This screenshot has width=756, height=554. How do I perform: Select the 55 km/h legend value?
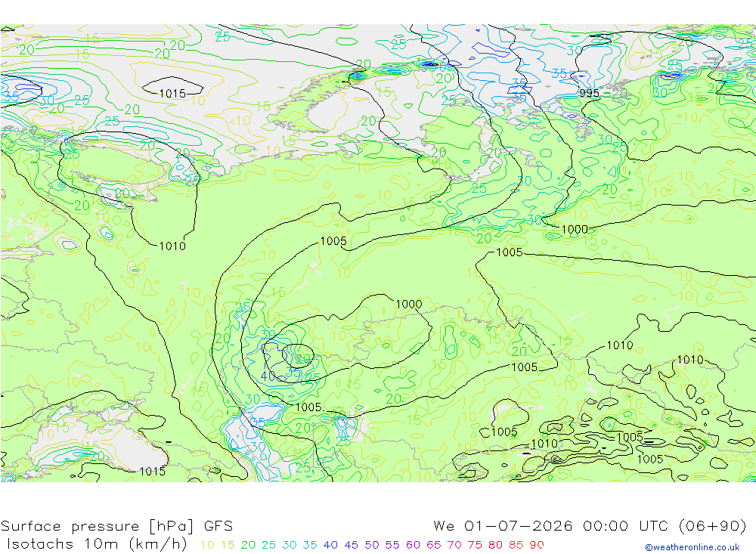(x=392, y=545)
